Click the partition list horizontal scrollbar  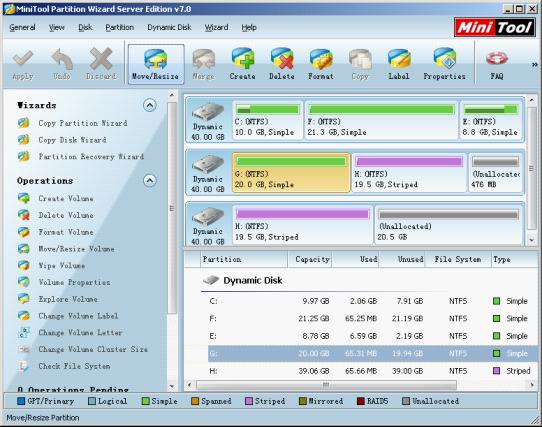[x=326, y=384]
